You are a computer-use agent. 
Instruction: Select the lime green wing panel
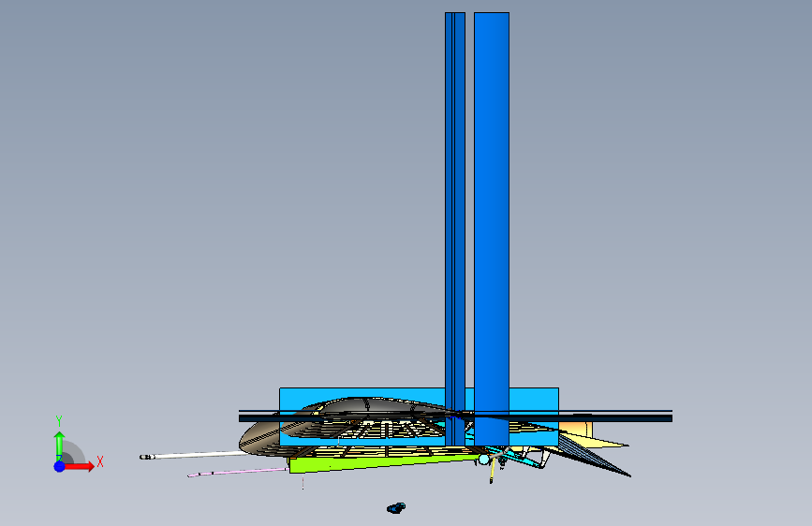(x=383, y=462)
